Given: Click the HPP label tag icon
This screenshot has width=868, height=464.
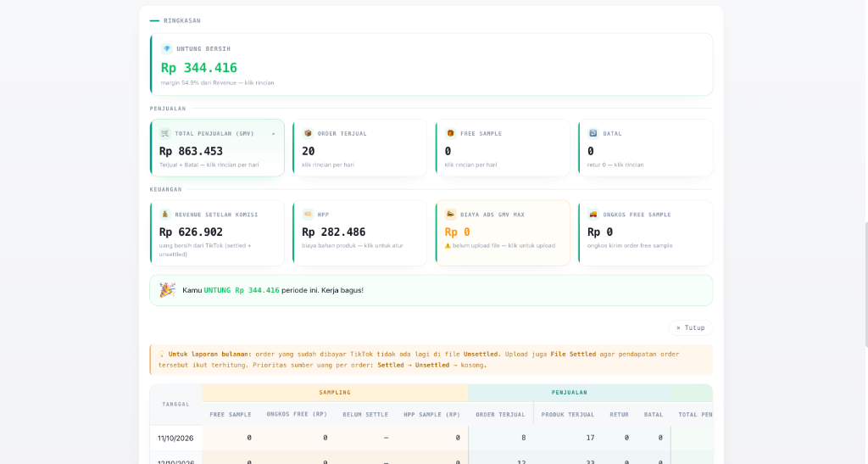Looking at the screenshot, I should (308, 215).
